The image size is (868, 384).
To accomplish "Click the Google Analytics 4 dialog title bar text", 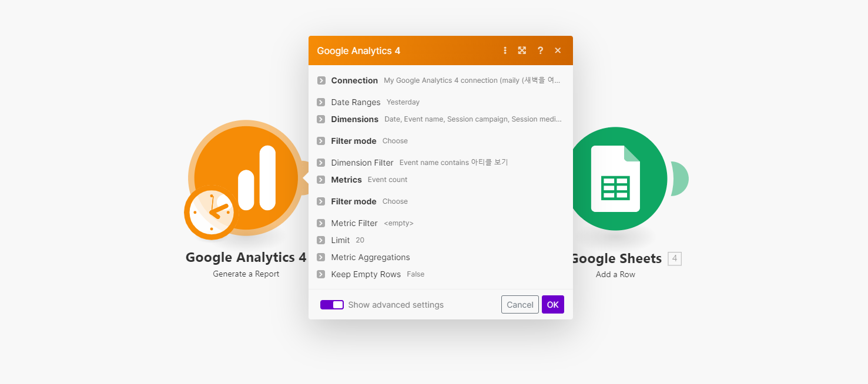I will (358, 50).
